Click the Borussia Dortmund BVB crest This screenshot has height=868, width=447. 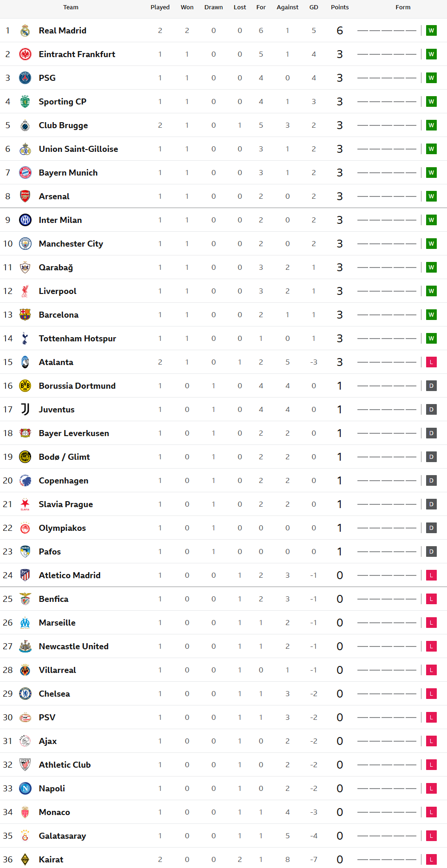[x=25, y=386]
